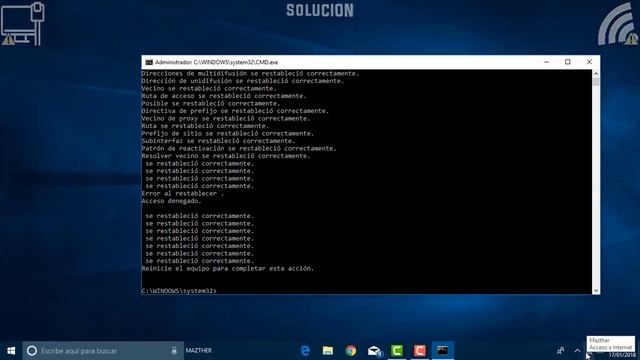The height and width of the screenshot is (360, 640).
Task: Click the 'Error al restablecer .' line
Action: (x=182, y=193)
